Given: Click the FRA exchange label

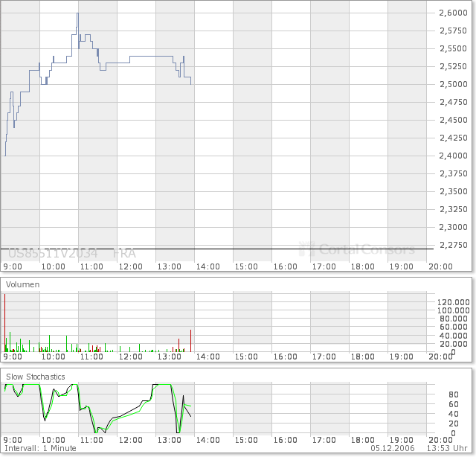Looking at the screenshot, I should tap(124, 253).
